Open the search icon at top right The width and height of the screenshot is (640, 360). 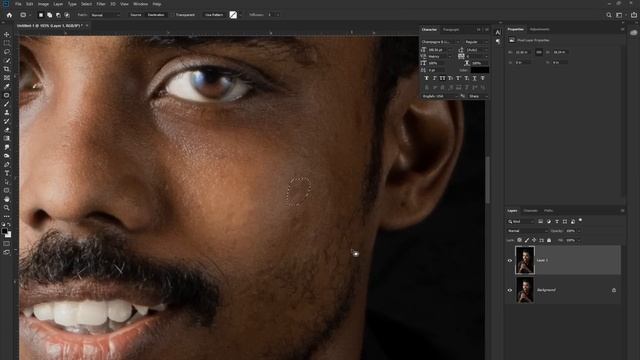(609, 15)
